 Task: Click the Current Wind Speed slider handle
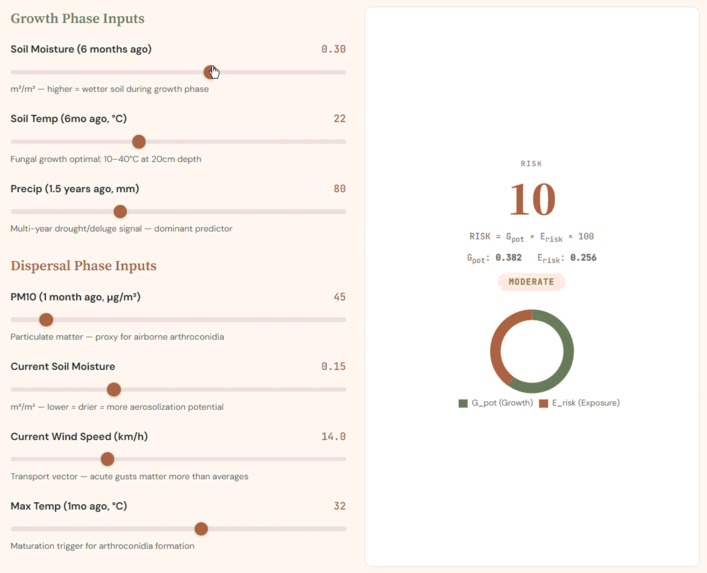click(107, 459)
